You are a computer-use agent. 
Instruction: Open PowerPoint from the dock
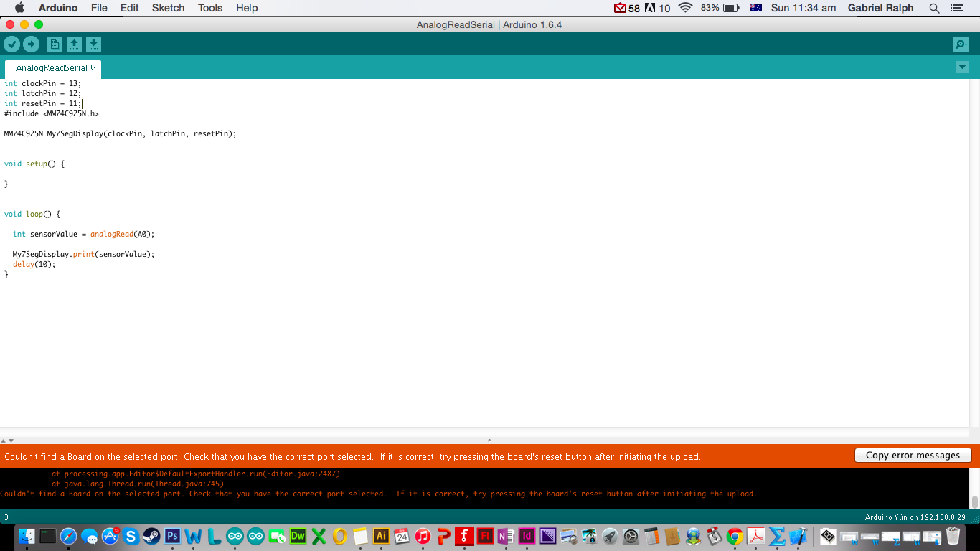pyautogui.click(x=443, y=536)
